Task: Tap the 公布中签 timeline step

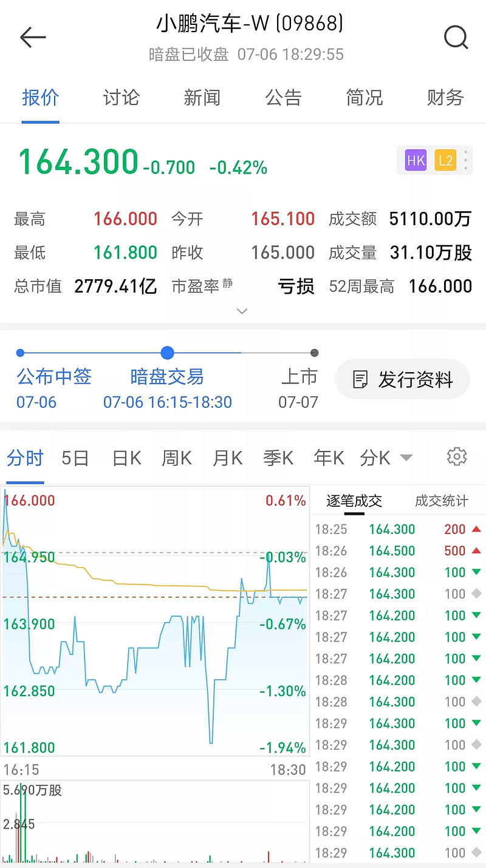Action: click(54, 387)
